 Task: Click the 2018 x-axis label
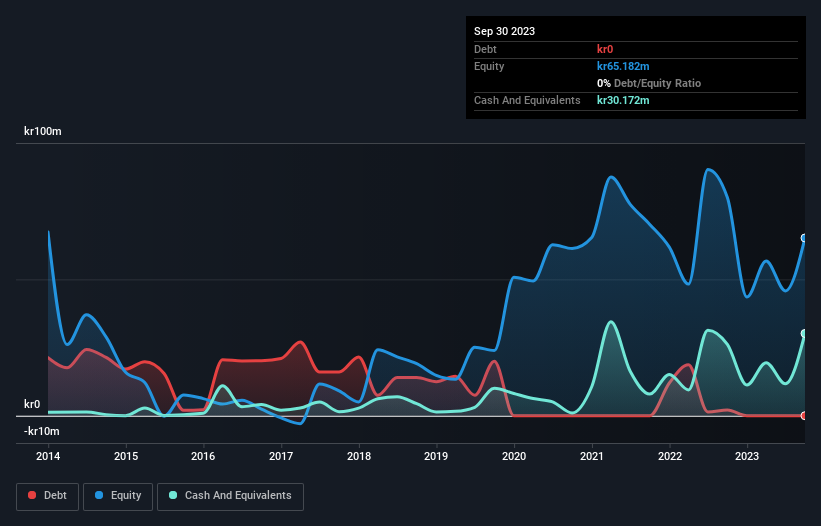pos(359,456)
